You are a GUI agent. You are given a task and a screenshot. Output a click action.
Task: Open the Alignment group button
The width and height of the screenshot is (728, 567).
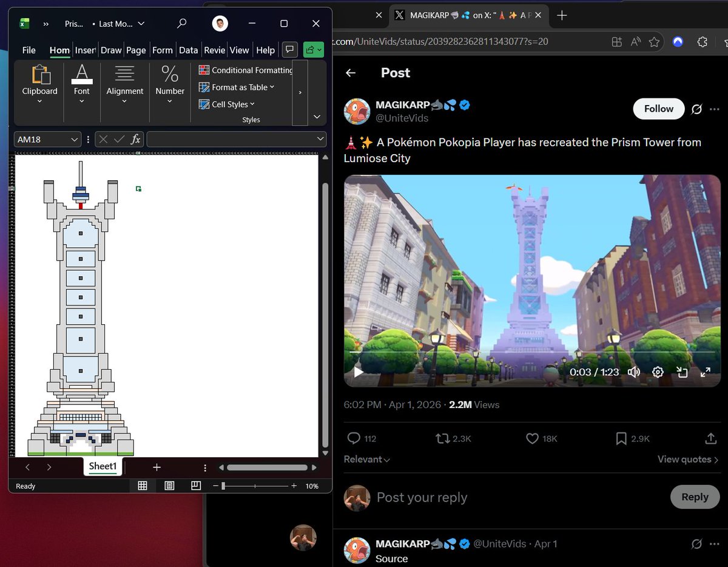[125, 85]
